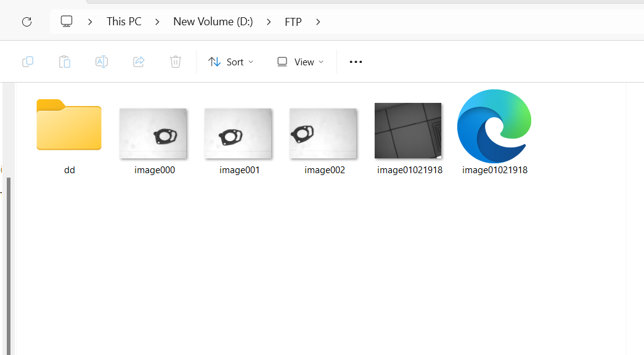Click the image000 file name

click(x=155, y=170)
